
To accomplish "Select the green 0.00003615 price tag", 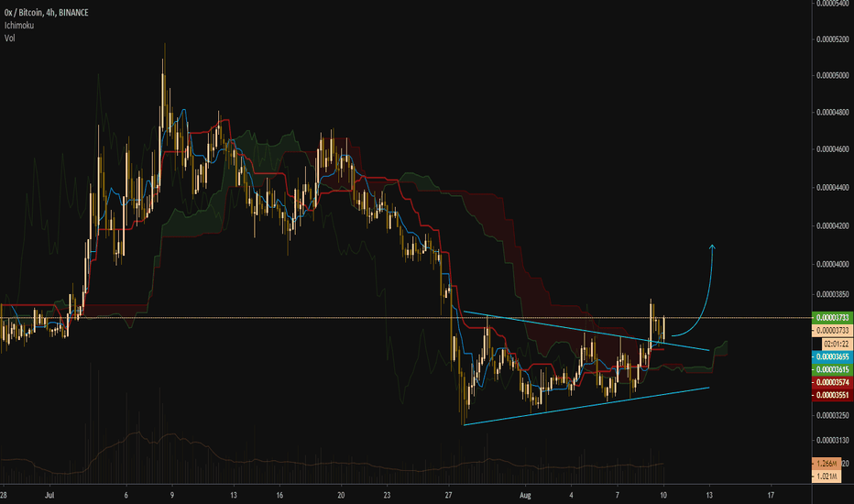I will (x=832, y=369).
